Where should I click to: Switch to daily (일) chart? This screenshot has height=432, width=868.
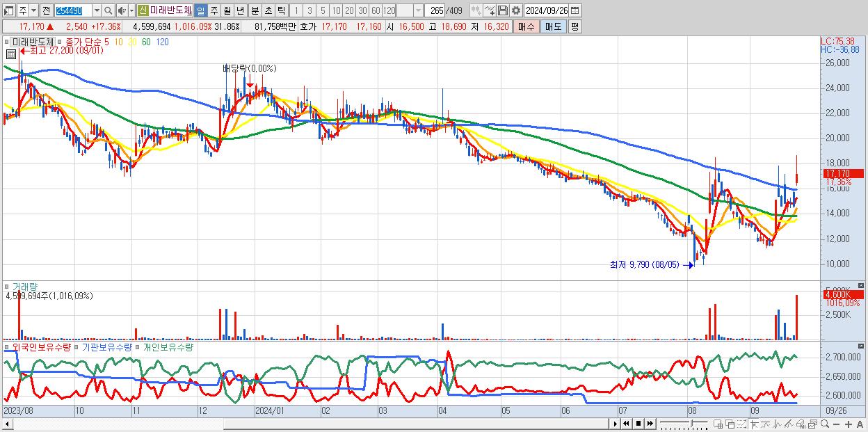(x=200, y=10)
